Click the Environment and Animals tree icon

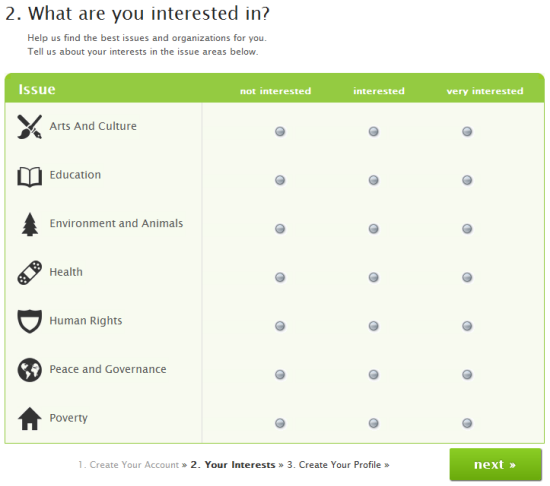[x=30, y=224]
